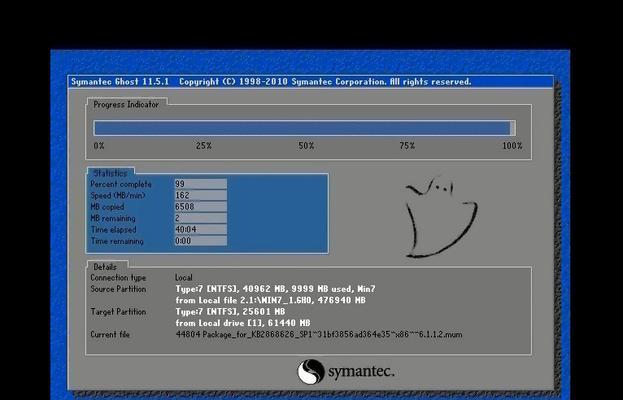Click the Percent complete value 99
This screenshot has height=400, width=623.
click(201, 184)
